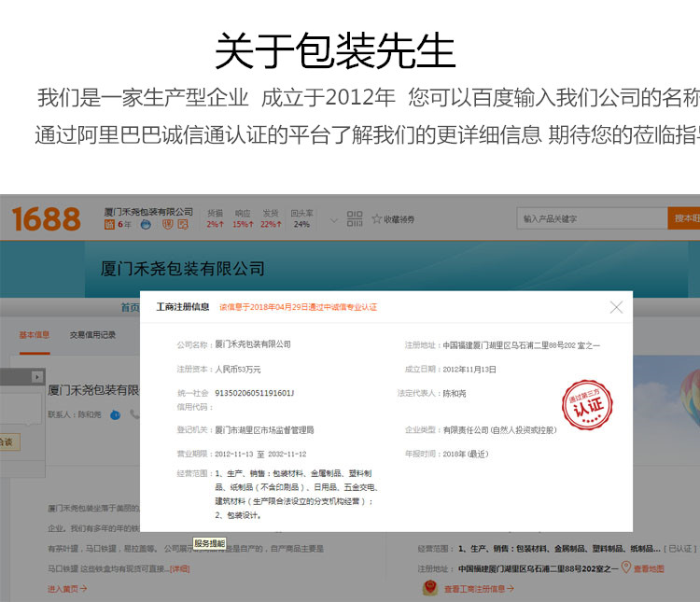Click the 法定代表人 陈和尧 value in dialog
Viewport: 700px width, 602px height.
coord(455,394)
